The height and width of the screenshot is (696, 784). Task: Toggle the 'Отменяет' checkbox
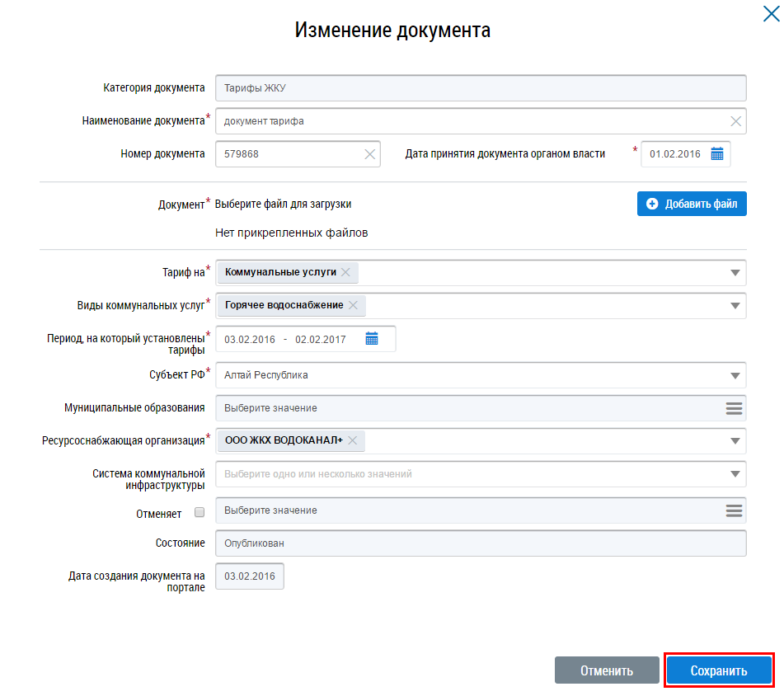[x=199, y=513]
